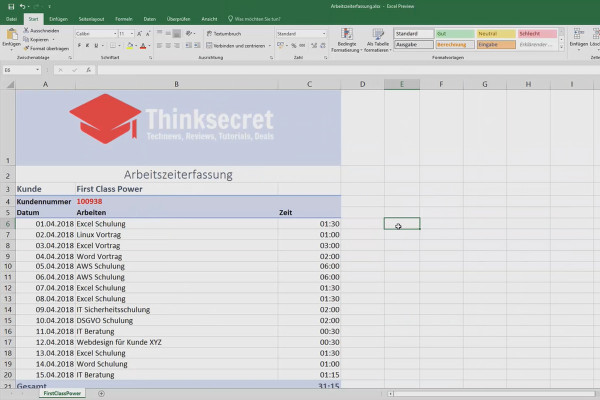This screenshot has height=400, width=600.
Task: Open the Name Box dropdown arrow
Action: 38,70
